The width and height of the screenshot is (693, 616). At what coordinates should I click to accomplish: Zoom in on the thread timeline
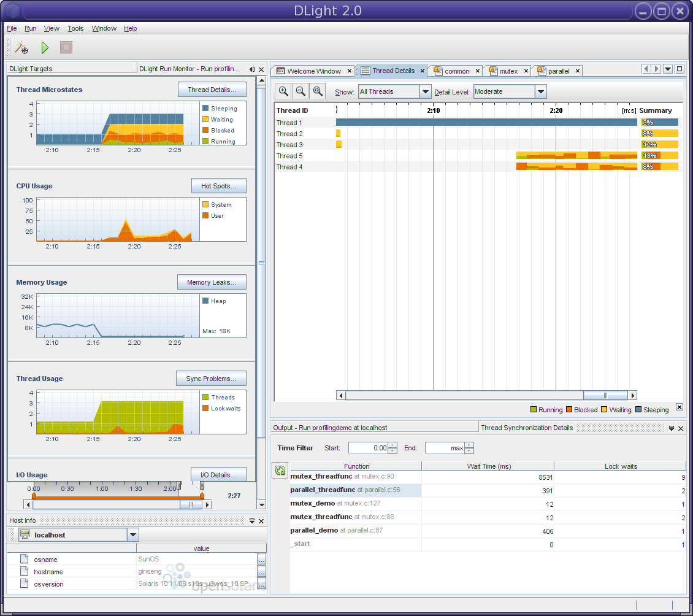click(x=283, y=91)
